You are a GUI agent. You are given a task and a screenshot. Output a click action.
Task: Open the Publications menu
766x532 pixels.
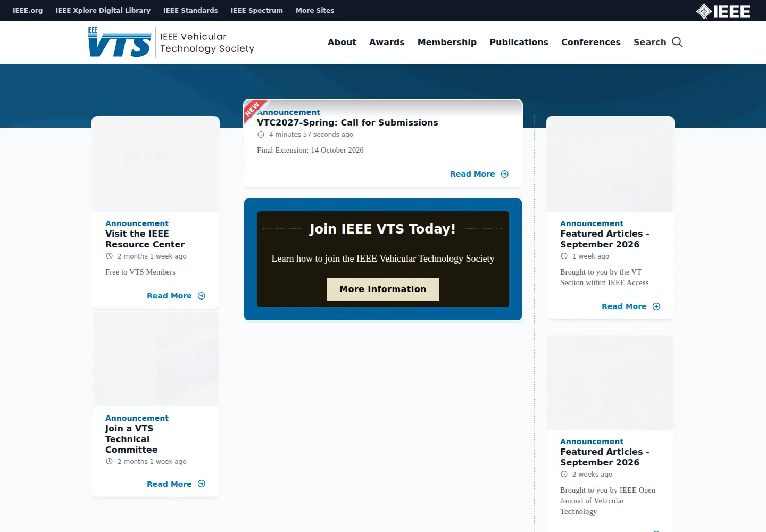pos(519,42)
